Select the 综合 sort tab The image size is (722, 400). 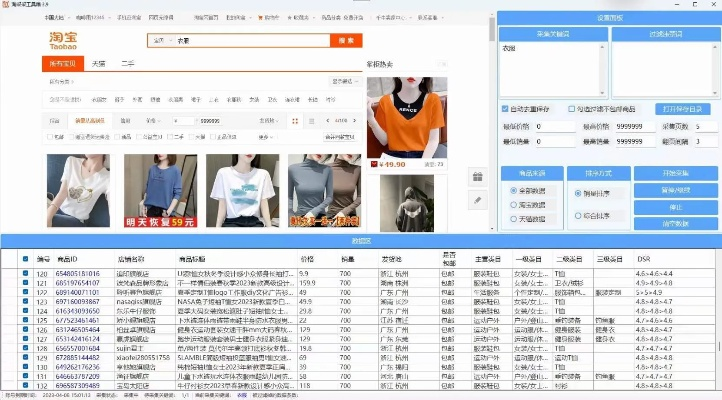click(54, 121)
